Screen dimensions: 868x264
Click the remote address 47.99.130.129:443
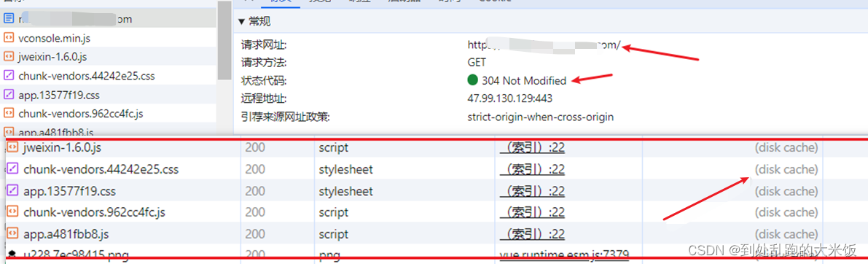[510, 98]
